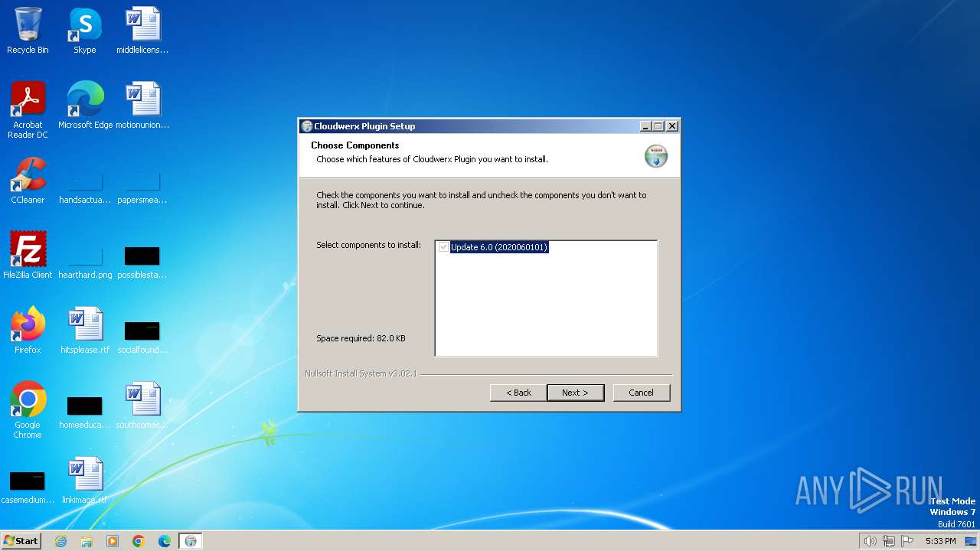Open the Recycle Bin desktop icon

pyautogui.click(x=28, y=31)
